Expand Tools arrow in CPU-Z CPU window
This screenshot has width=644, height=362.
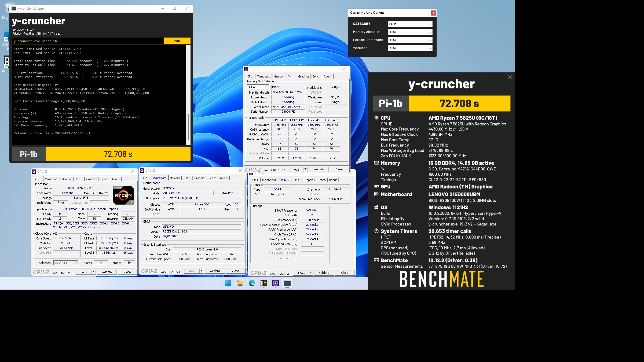tap(93, 272)
